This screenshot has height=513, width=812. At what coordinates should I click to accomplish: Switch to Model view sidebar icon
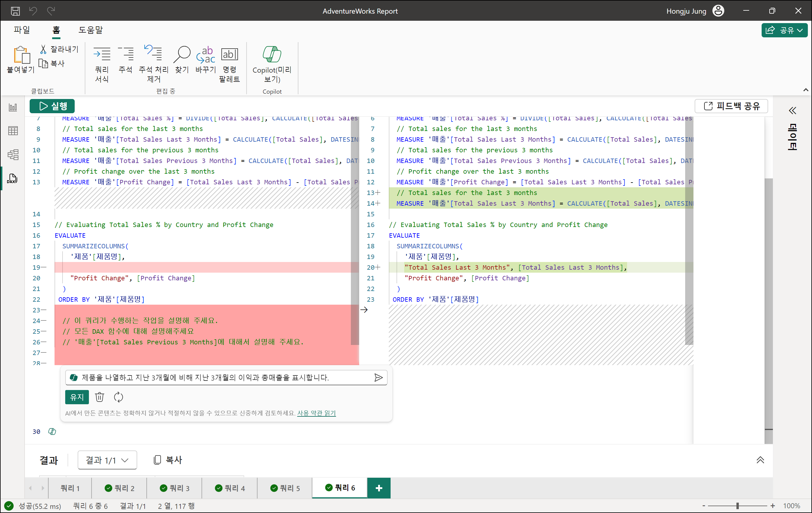[13, 155]
